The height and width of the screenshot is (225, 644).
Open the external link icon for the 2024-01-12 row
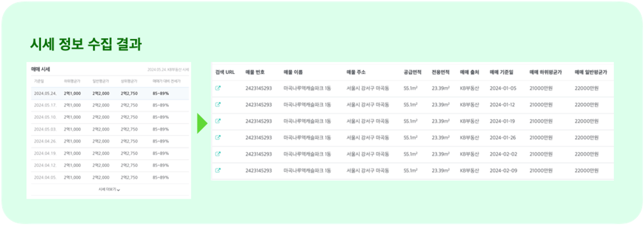coord(218,105)
